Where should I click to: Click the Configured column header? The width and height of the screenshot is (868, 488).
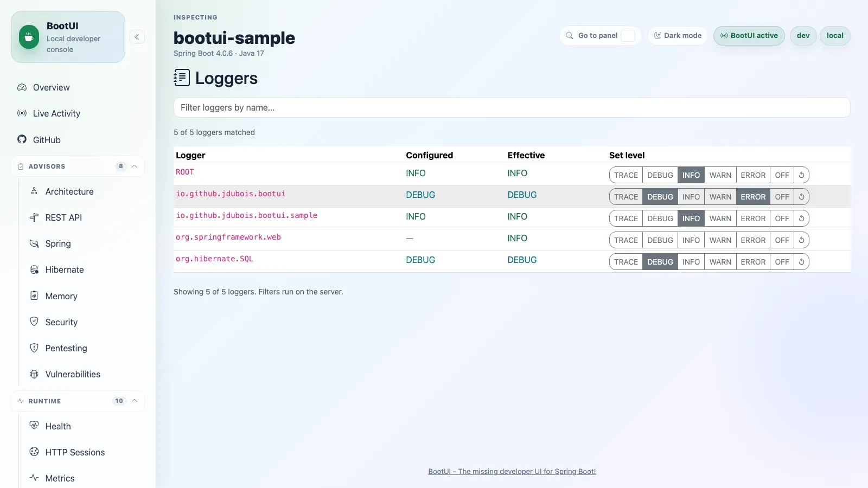tap(429, 155)
